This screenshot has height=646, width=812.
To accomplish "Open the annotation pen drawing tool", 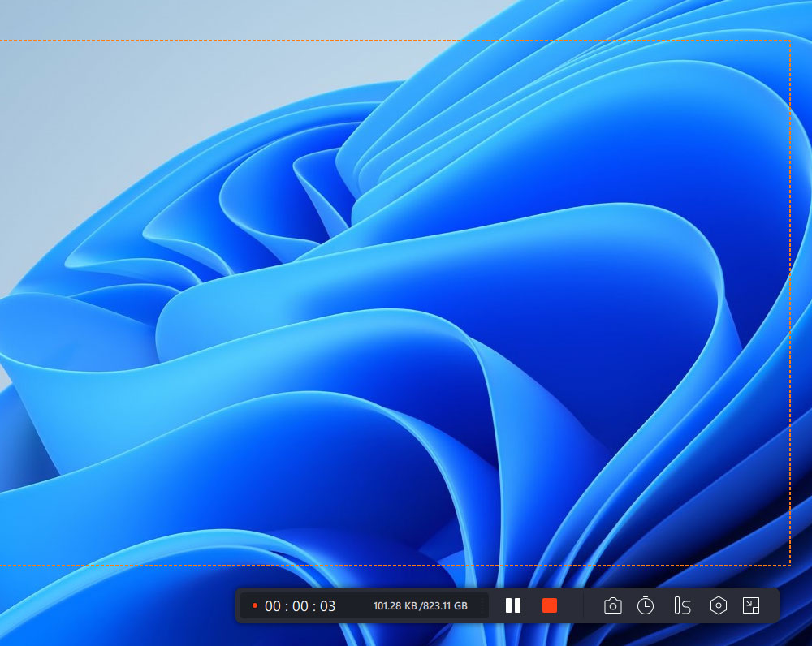I will click(683, 605).
